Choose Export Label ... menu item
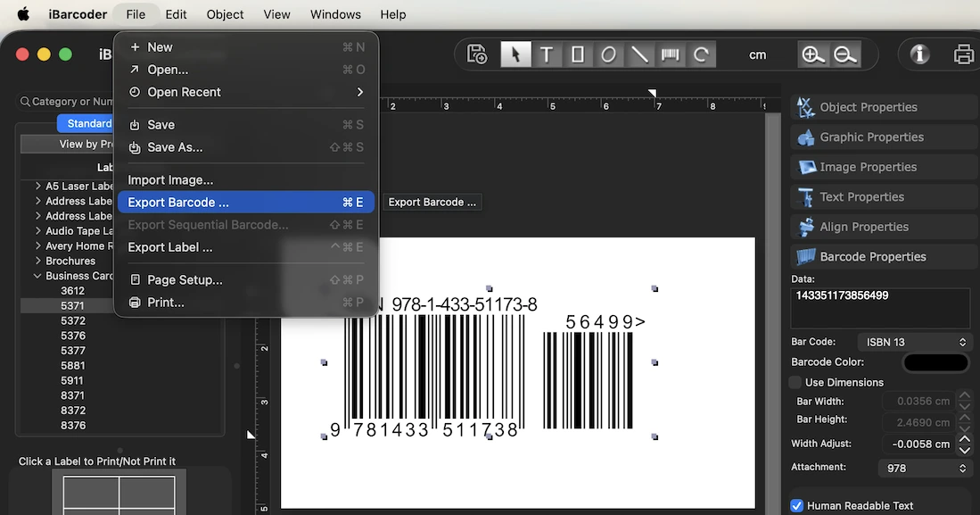 point(245,247)
